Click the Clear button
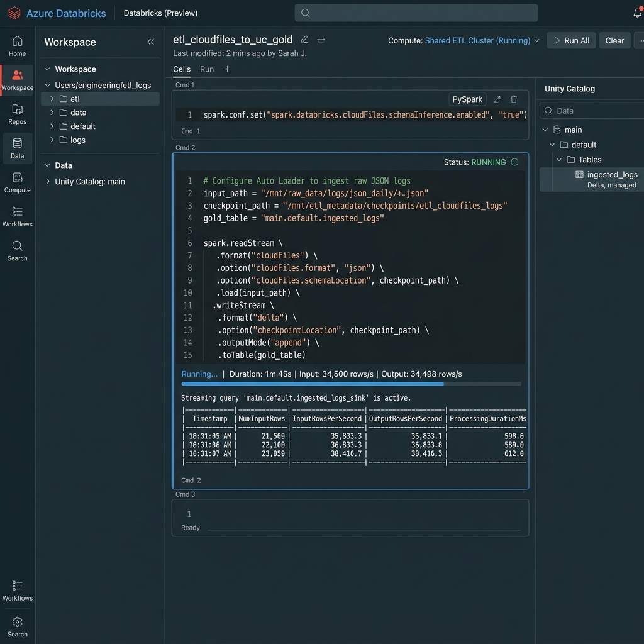 [x=614, y=41]
